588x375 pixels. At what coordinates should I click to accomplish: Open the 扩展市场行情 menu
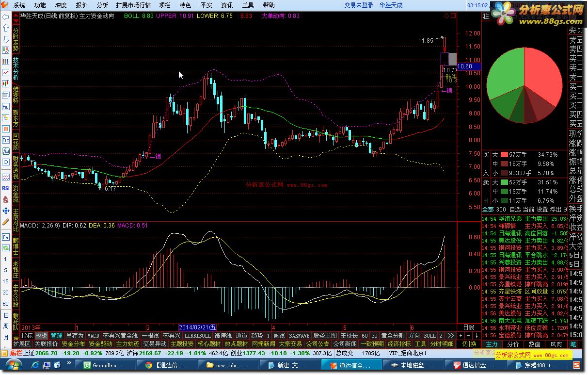click(133, 5)
